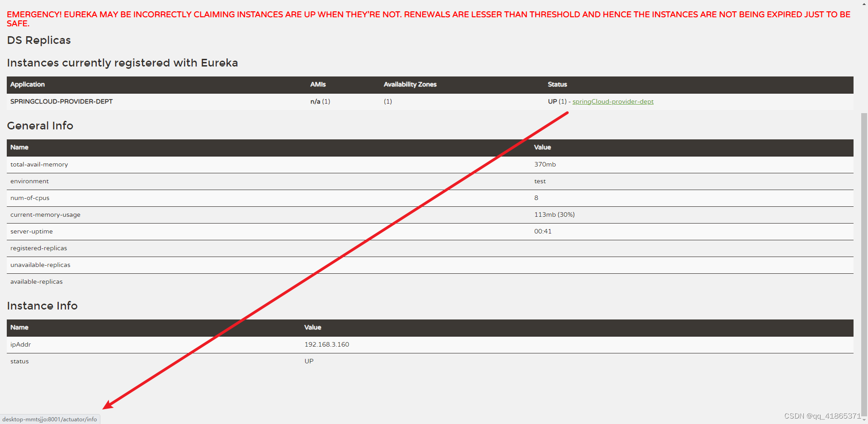Click the Status column header
Viewport: 868px width, 424px height.
557,85
